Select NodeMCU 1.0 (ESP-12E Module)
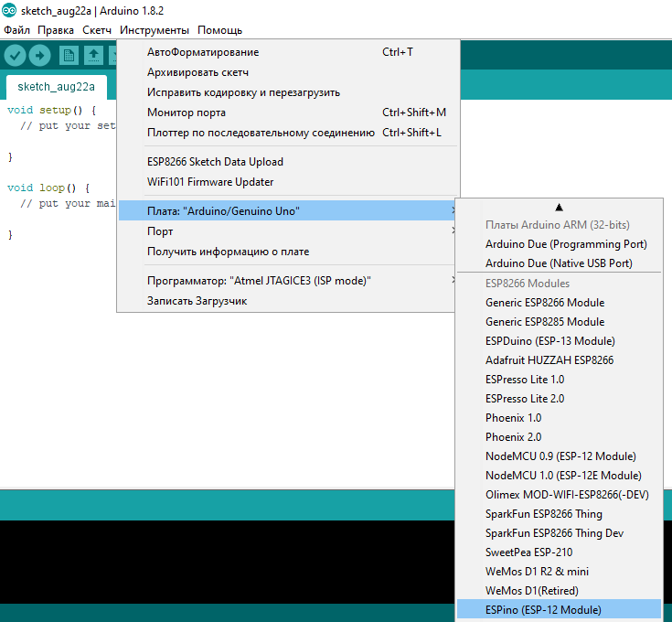Screen dimensions: 672x622 (560, 476)
